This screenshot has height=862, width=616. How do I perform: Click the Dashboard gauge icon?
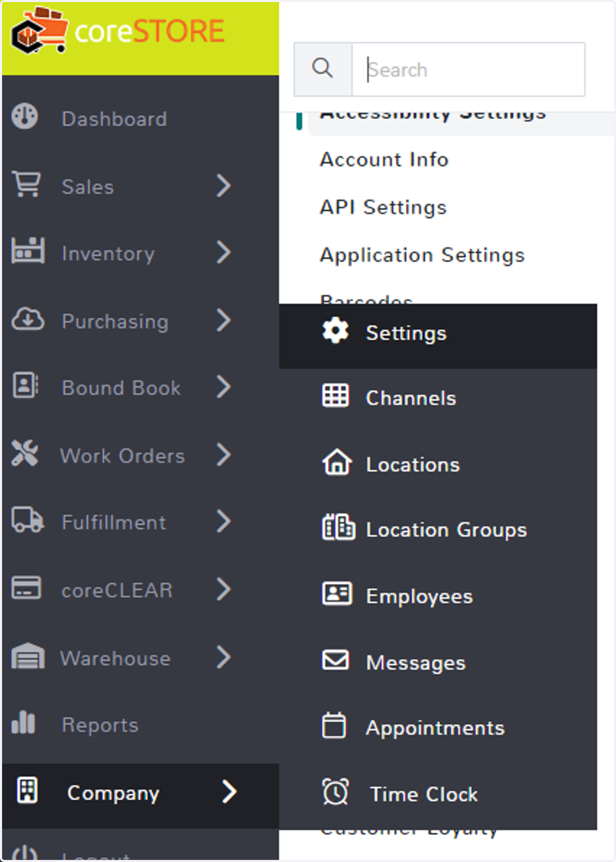click(x=25, y=117)
